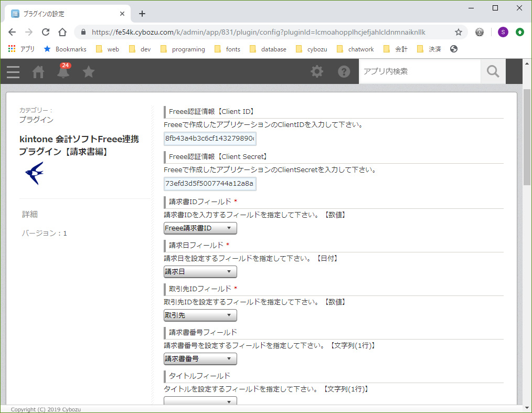
Task: Open the cybozu bookmarks folder
Action: click(312, 49)
